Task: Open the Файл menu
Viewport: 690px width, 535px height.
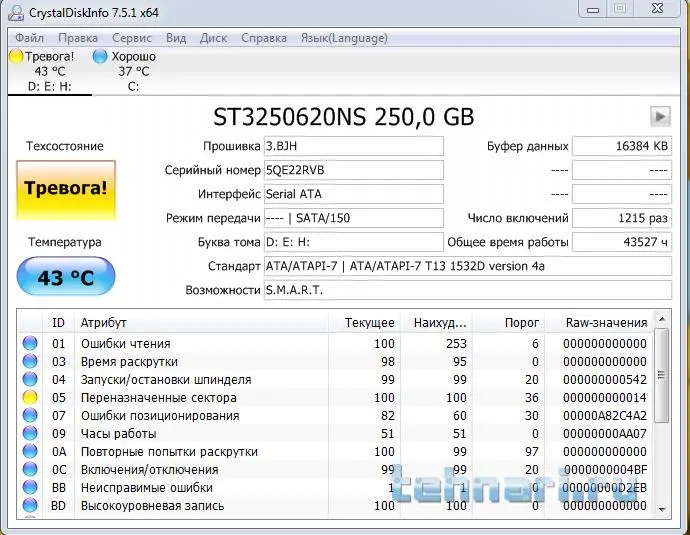Action: coord(29,38)
